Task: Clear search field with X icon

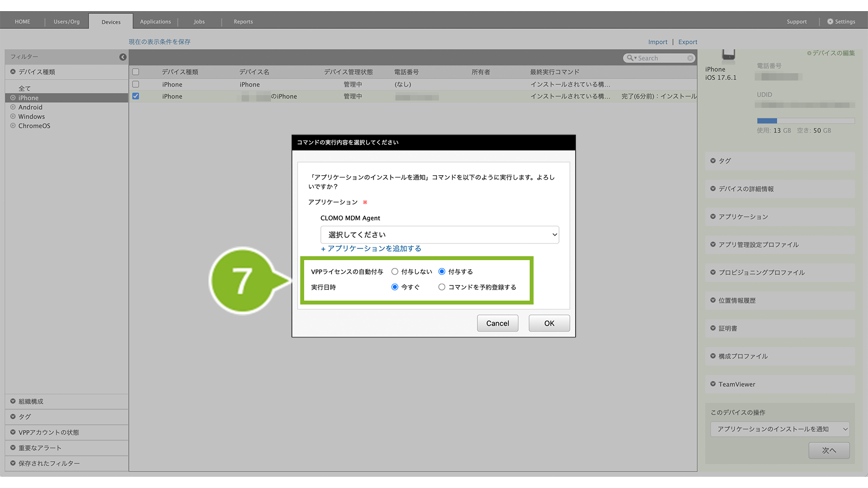Action: [690, 58]
